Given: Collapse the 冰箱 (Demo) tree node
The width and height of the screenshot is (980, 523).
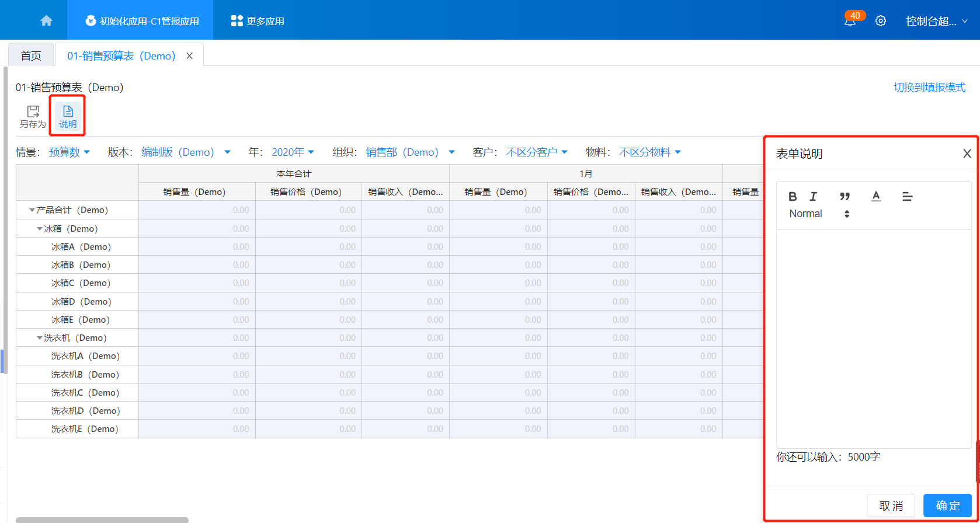Looking at the screenshot, I should [x=40, y=229].
